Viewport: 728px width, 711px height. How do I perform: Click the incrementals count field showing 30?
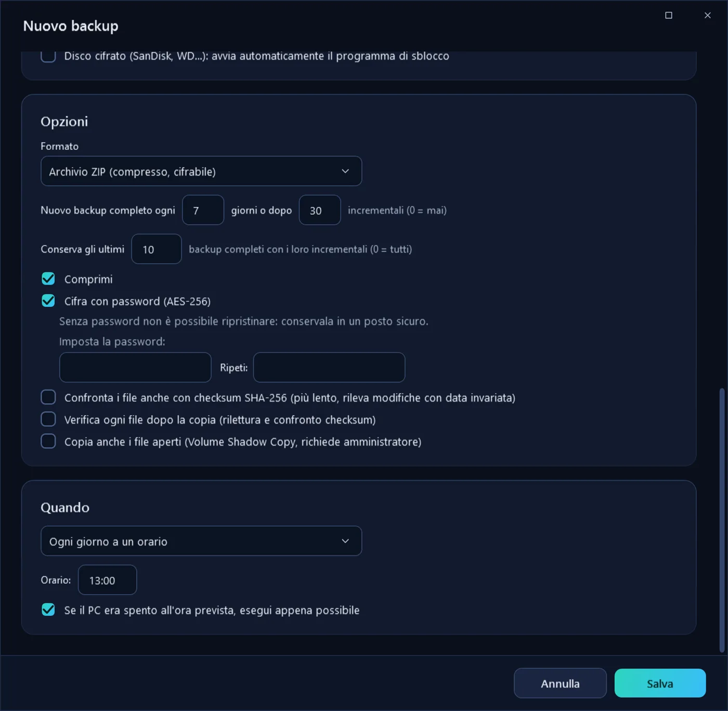tap(320, 210)
